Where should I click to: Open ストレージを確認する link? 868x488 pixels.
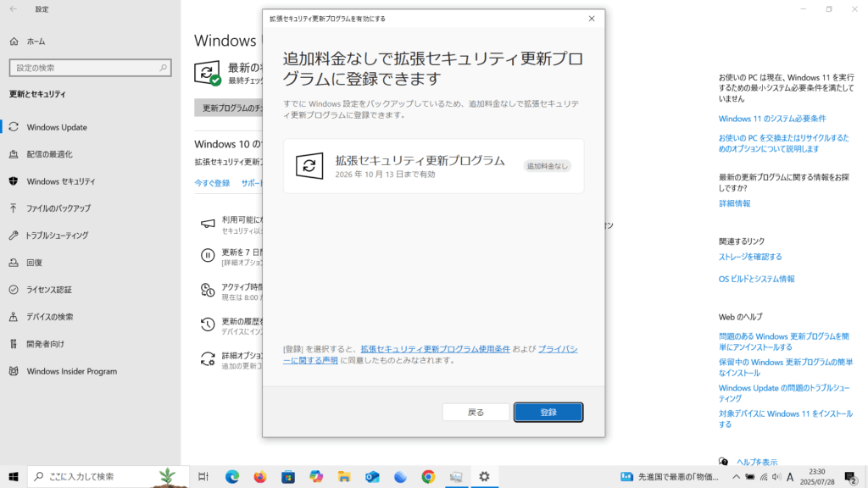click(x=750, y=257)
